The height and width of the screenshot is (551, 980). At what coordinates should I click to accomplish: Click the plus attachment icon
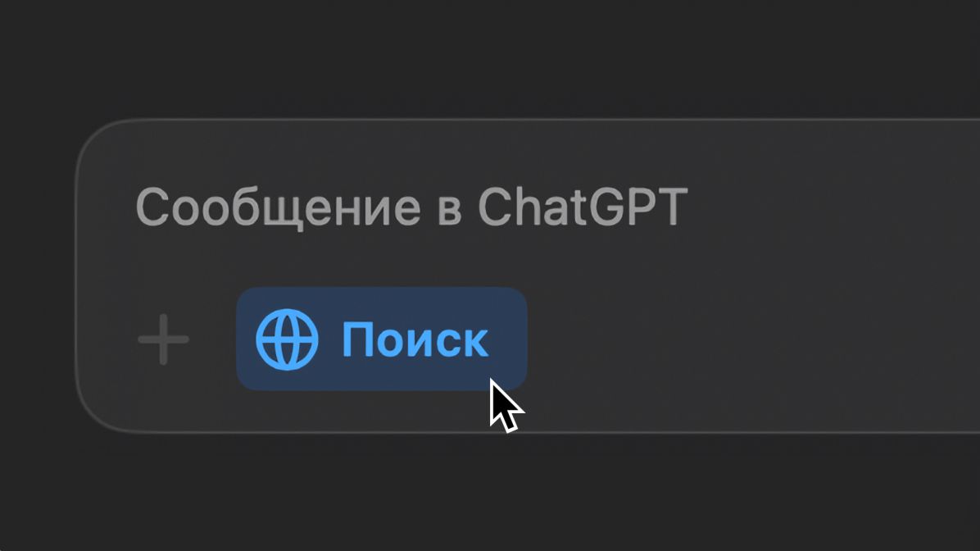(163, 339)
